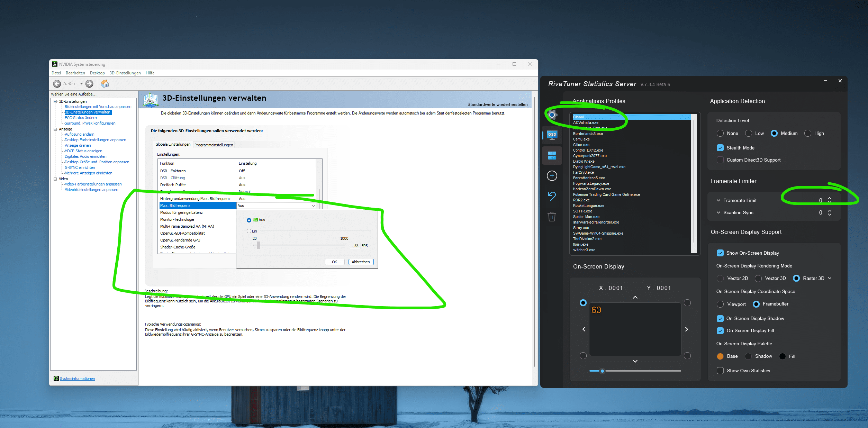This screenshot has height=428, width=868.
Task: Click the Shadow palette color swatch
Action: click(748, 356)
